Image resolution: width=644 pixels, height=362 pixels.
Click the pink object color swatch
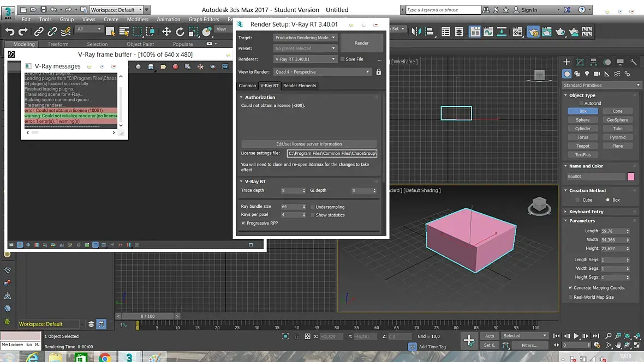click(631, 177)
